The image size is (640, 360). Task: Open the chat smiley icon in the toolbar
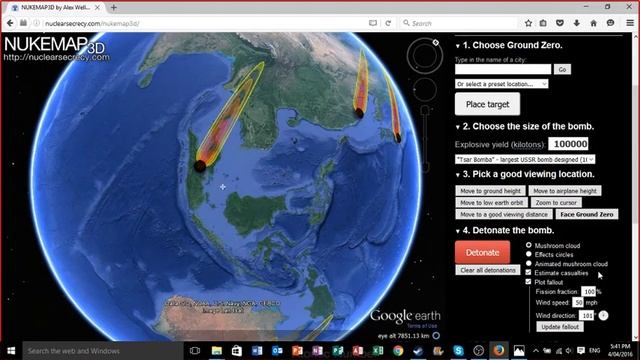point(610,23)
